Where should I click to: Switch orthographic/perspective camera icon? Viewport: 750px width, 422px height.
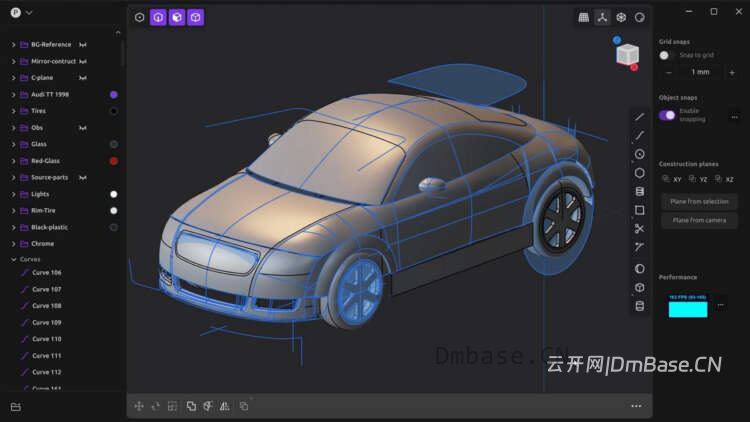[x=621, y=18]
